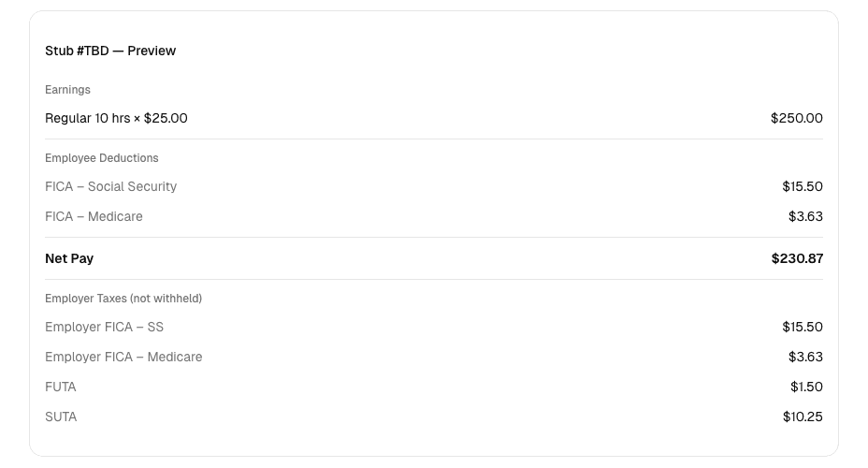Viewport: 868px width, 468px height.
Task: Click the $230.87 net pay total
Action: click(797, 258)
